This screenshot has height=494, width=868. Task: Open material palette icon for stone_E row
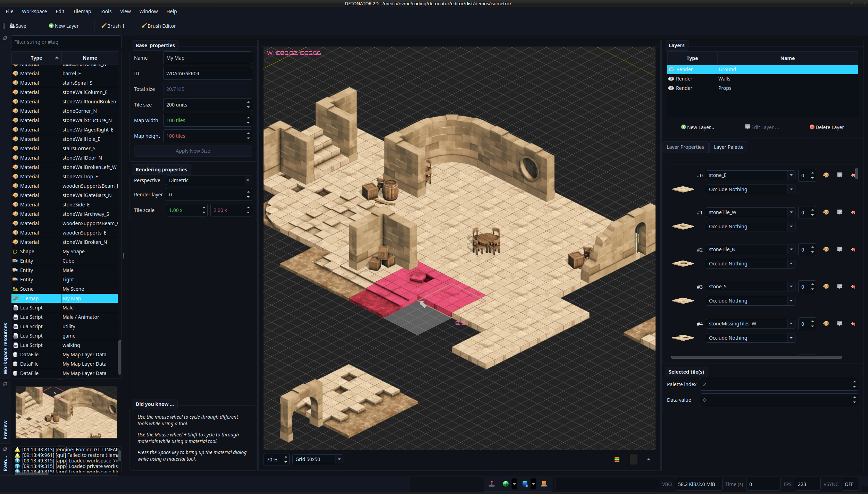(x=826, y=175)
